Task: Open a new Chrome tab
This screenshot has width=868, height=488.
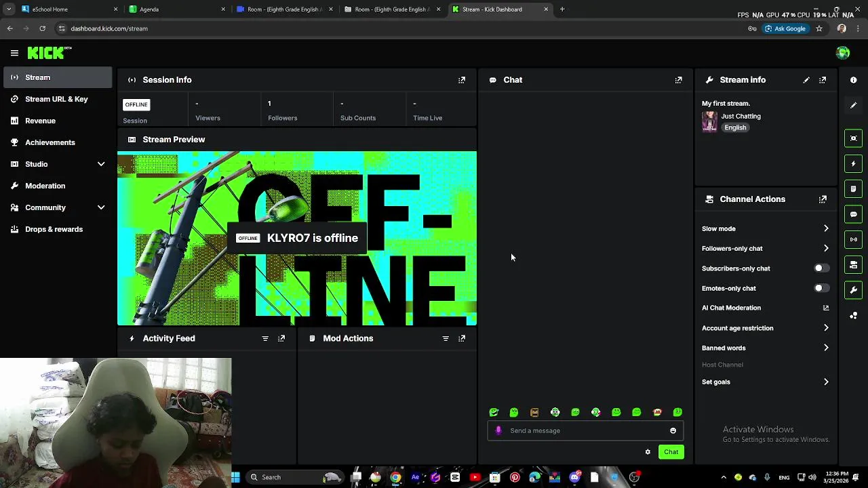Action: click(x=562, y=9)
